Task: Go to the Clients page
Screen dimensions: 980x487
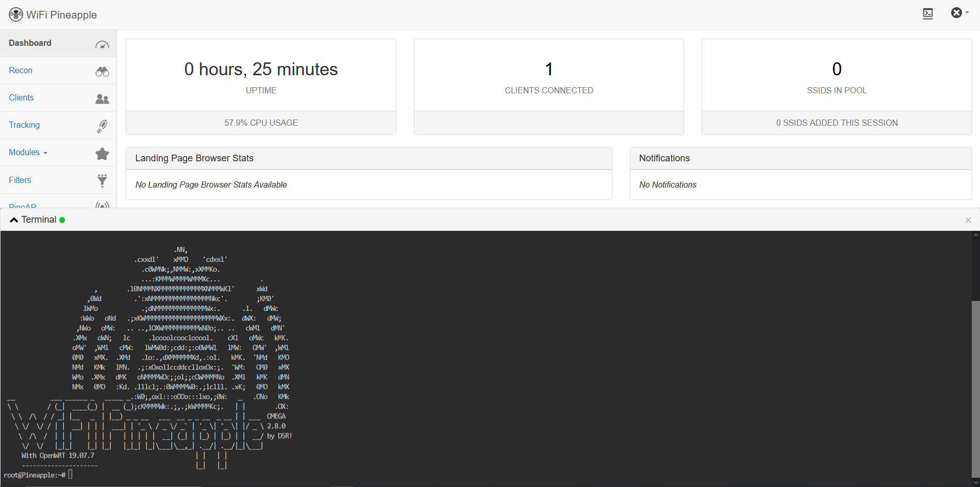Action: click(21, 98)
